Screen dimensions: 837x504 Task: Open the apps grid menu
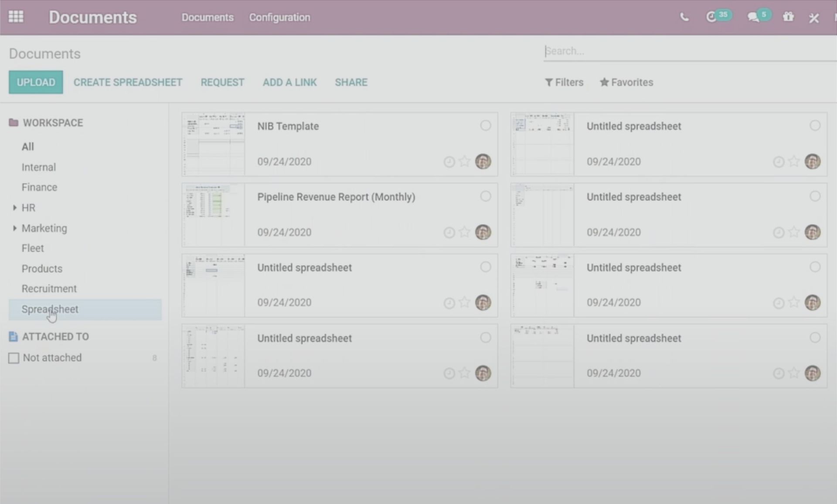coord(16,17)
